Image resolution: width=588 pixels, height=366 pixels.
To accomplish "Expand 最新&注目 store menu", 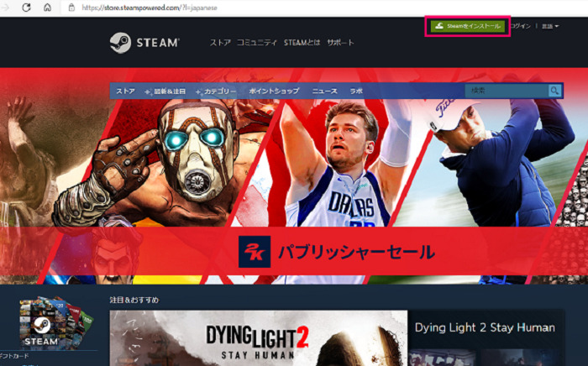I will point(165,91).
